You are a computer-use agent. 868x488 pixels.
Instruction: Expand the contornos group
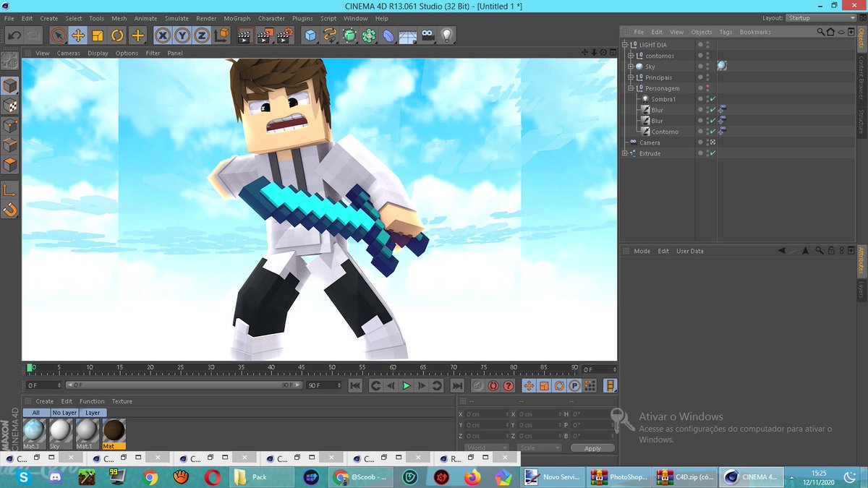coord(631,56)
